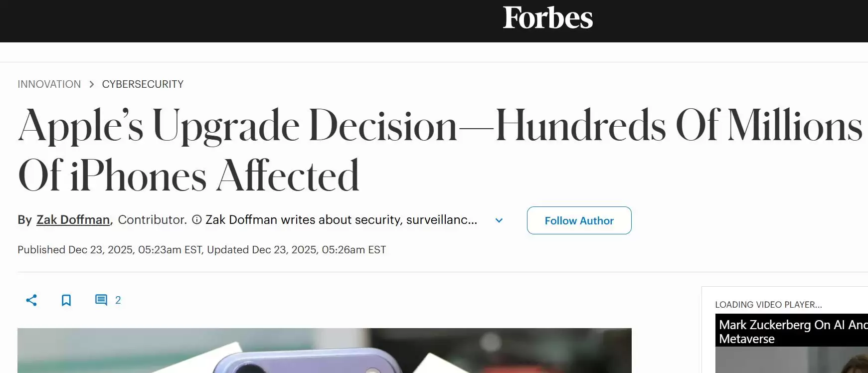Go to the INNOVATION breadcrumb section
Screen dimensions: 868x373
(x=49, y=84)
